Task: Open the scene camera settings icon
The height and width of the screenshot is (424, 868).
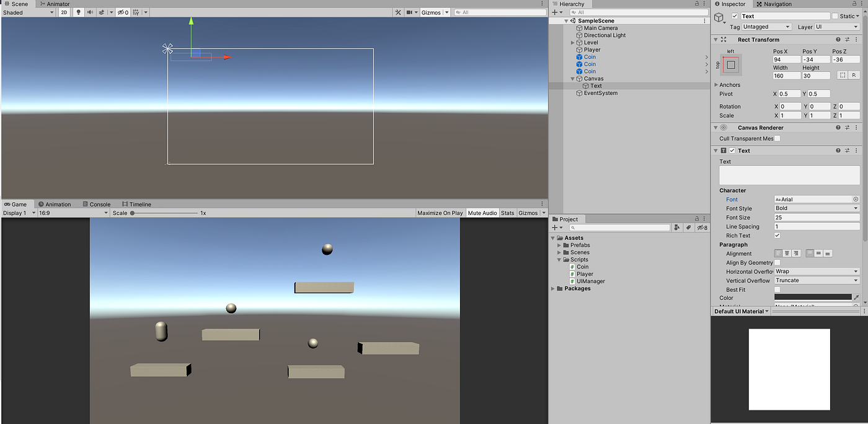Action: point(409,12)
